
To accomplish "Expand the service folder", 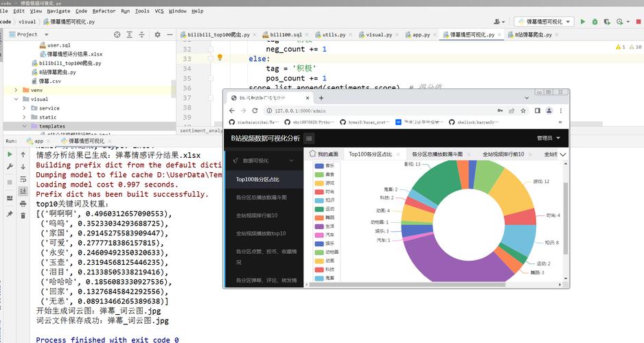I will coord(24,108).
